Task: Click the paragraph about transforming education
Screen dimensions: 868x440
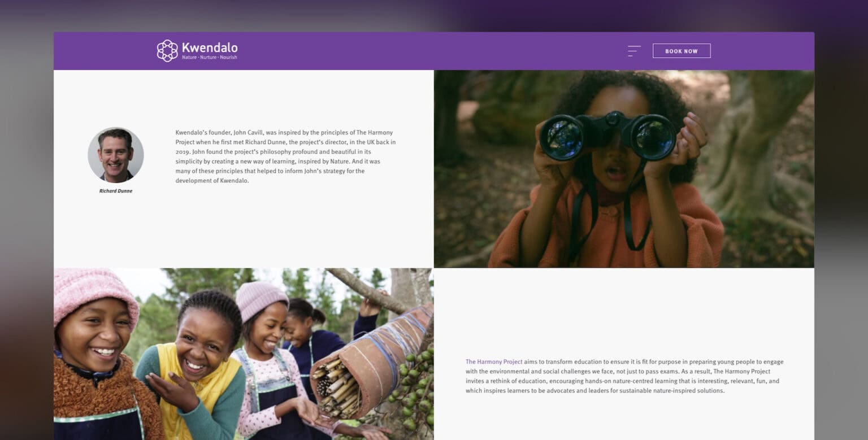Action: tap(624, 376)
